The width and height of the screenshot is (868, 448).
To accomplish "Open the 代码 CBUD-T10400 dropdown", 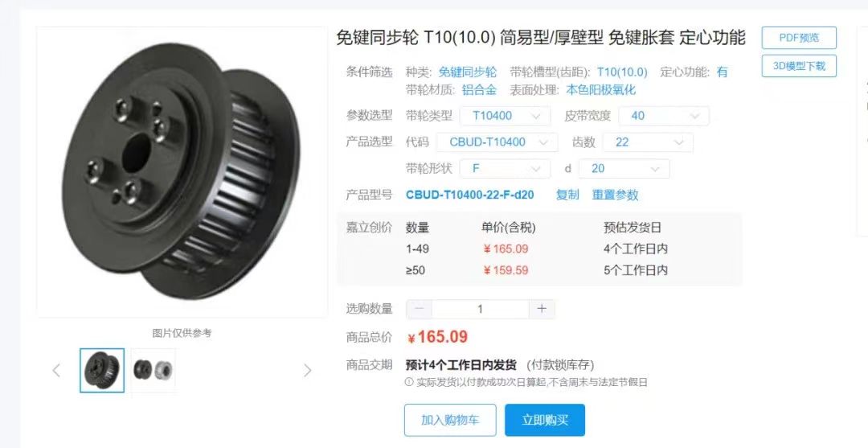I will tap(497, 142).
